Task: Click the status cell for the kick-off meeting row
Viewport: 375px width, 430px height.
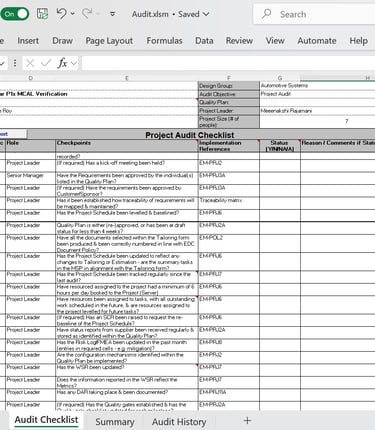Action: click(x=280, y=166)
